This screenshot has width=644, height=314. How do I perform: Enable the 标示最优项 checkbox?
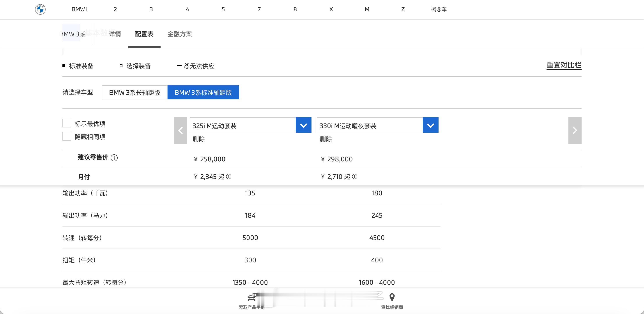click(x=67, y=123)
